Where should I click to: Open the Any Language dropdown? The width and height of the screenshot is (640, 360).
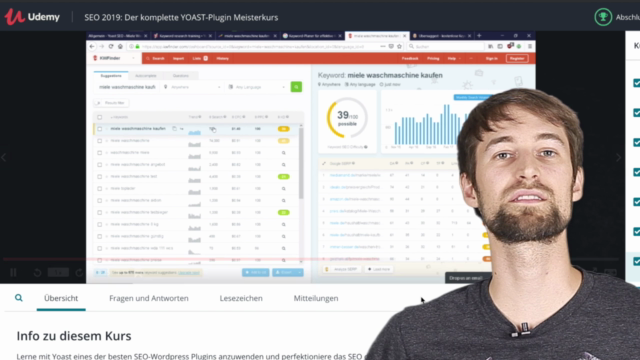click(x=257, y=87)
